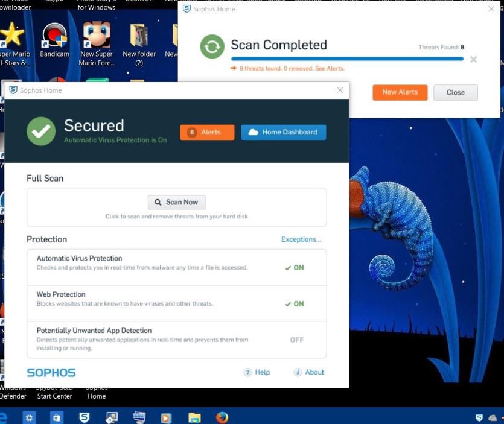Open Windows Store in taskbar
The height and width of the screenshot is (424, 504).
tap(57, 417)
